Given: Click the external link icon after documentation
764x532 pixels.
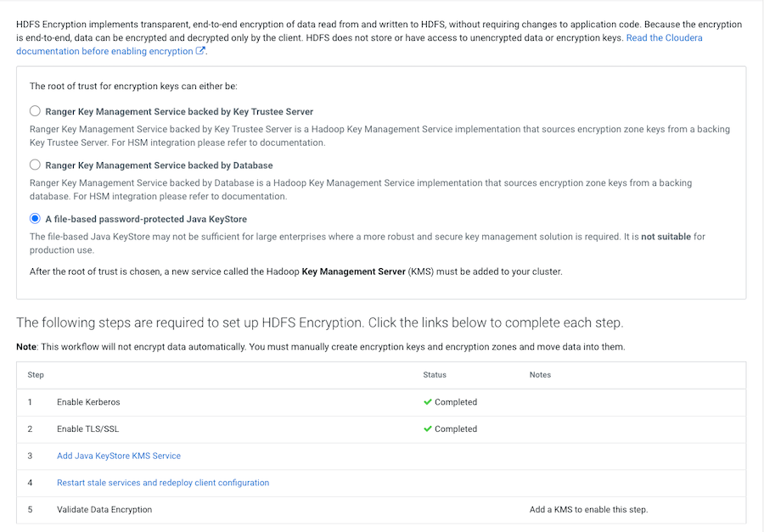Looking at the screenshot, I should click(201, 51).
